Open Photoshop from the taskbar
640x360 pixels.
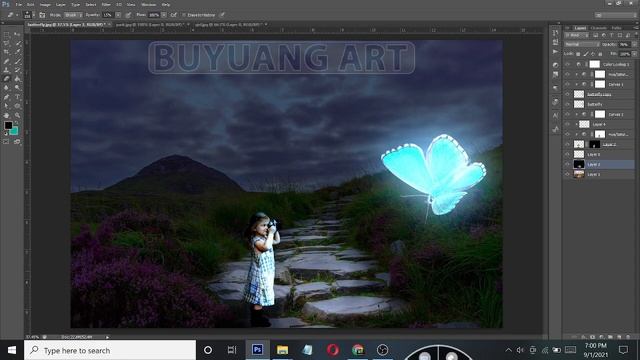tap(258, 350)
